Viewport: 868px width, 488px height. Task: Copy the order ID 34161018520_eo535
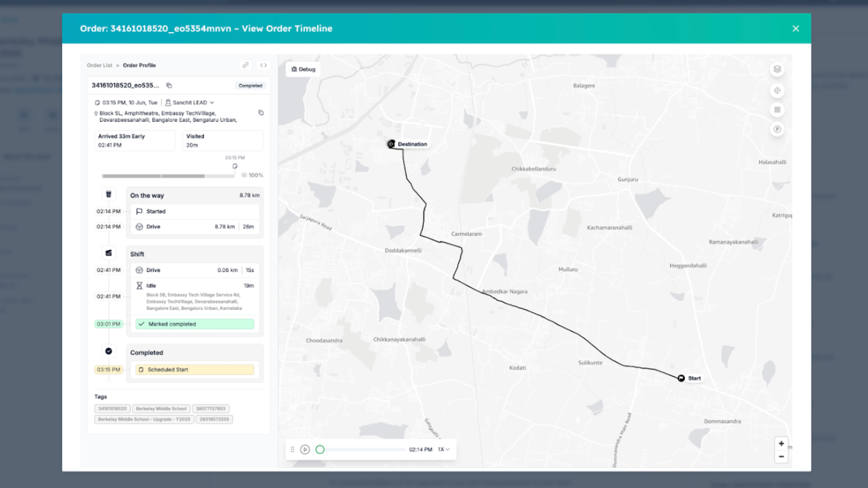coord(169,86)
